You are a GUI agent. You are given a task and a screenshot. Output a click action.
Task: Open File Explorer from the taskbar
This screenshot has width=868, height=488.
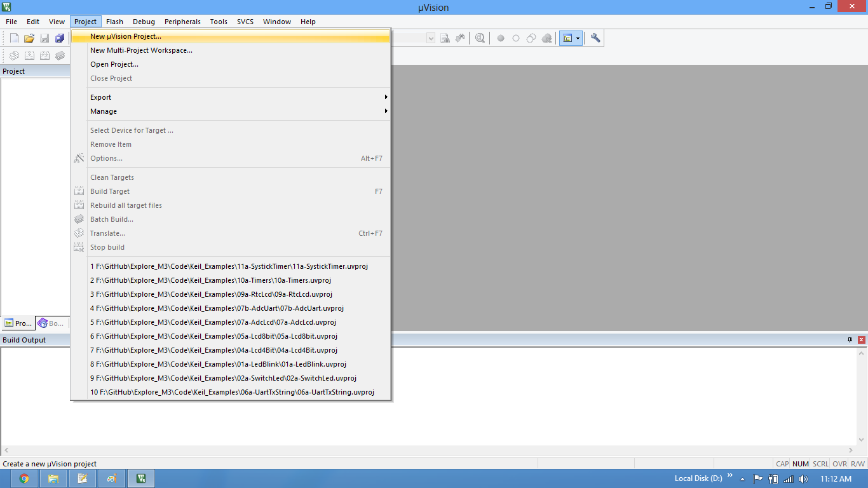53,478
